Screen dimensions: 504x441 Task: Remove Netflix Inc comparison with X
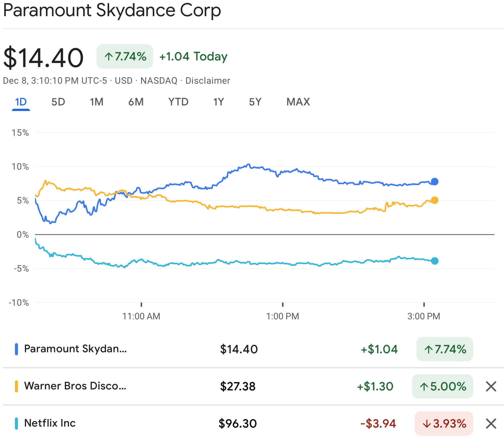pyautogui.click(x=491, y=424)
